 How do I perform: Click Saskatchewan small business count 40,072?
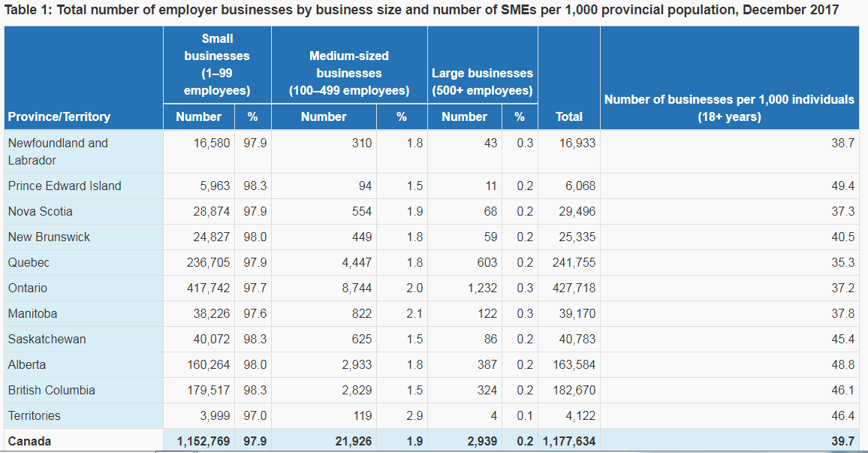tap(212, 339)
